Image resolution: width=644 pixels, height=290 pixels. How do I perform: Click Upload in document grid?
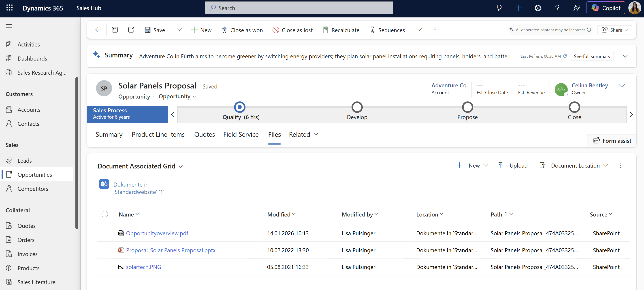[x=512, y=166]
